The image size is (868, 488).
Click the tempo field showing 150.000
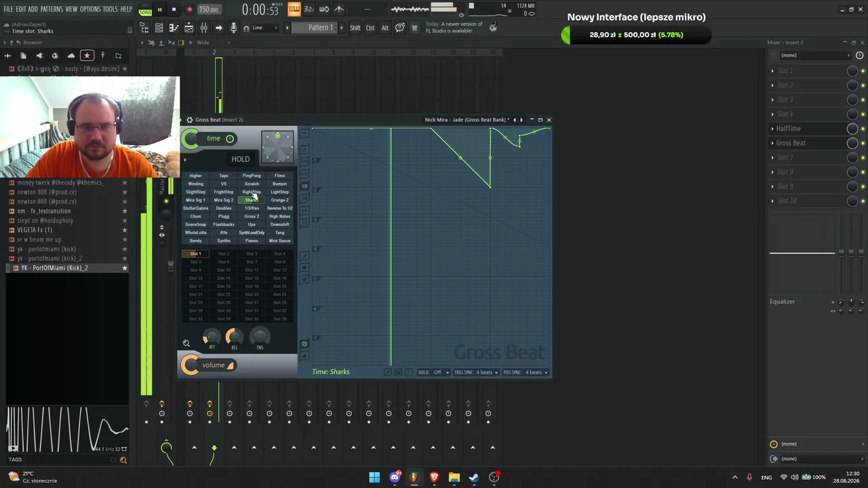tap(209, 9)
